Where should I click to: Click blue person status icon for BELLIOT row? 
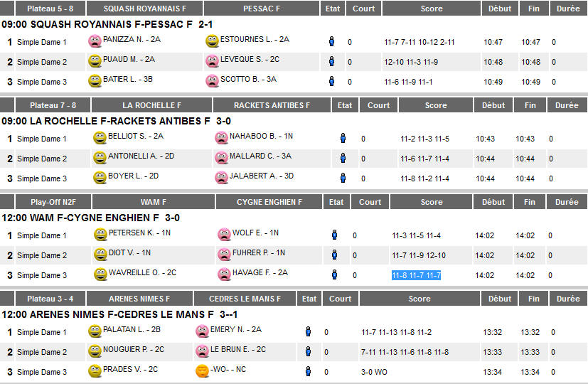point(343,138)
